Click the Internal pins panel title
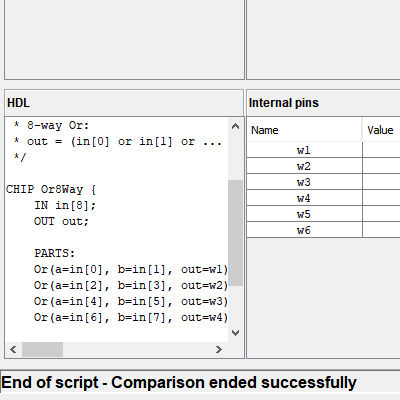Viewport: 400px width, 400px height. click(284, 103)
